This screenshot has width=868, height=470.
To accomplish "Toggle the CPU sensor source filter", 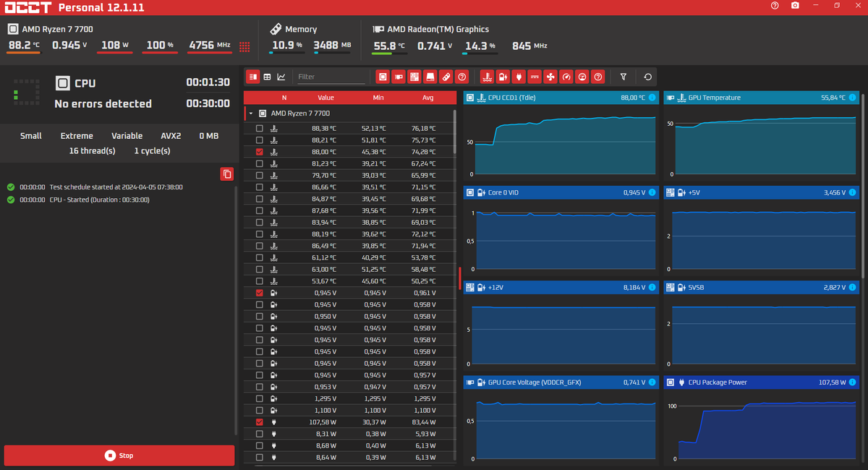I will point(383,77).
